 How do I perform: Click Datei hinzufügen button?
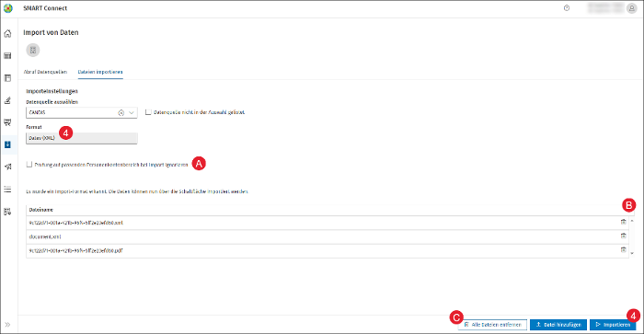click(x=558, y=325)
